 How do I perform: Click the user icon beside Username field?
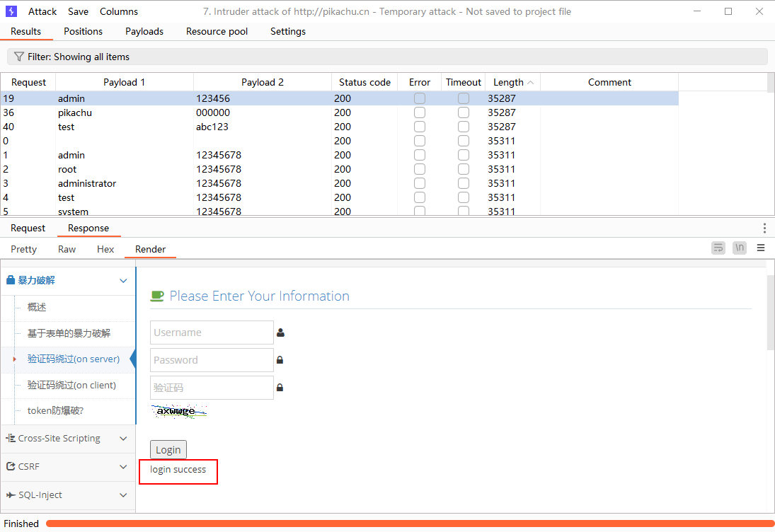click(x=280, y=332)
